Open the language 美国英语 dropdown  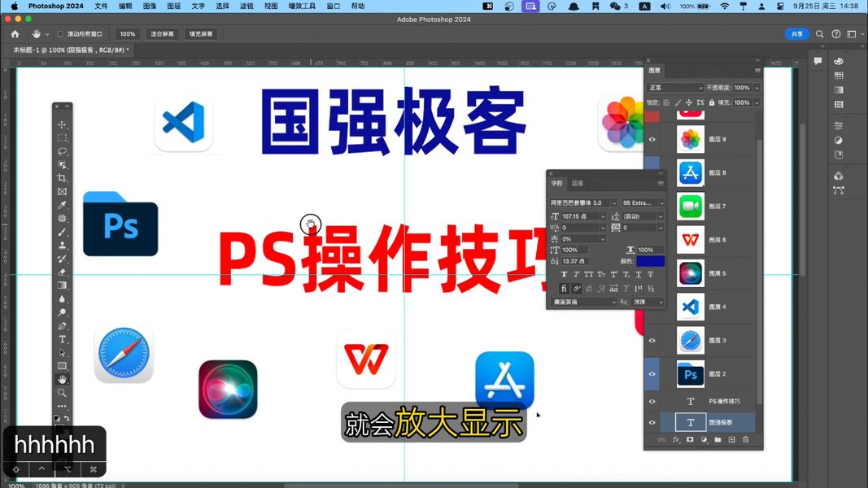click(584, 302)
